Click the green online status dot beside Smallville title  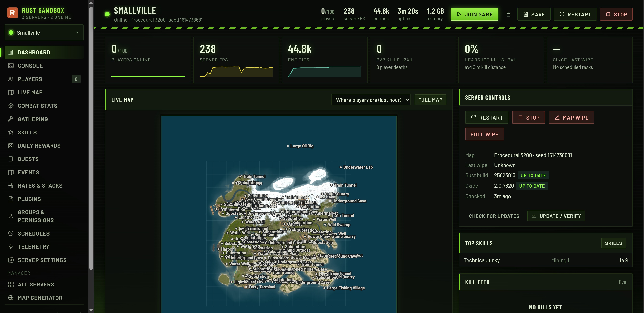(107, 14)
